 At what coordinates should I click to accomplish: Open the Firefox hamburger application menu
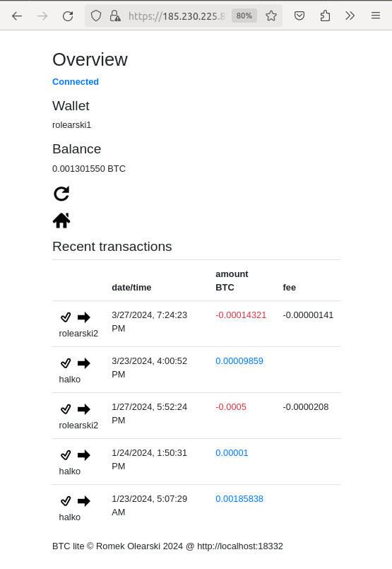tap(376, 16)
